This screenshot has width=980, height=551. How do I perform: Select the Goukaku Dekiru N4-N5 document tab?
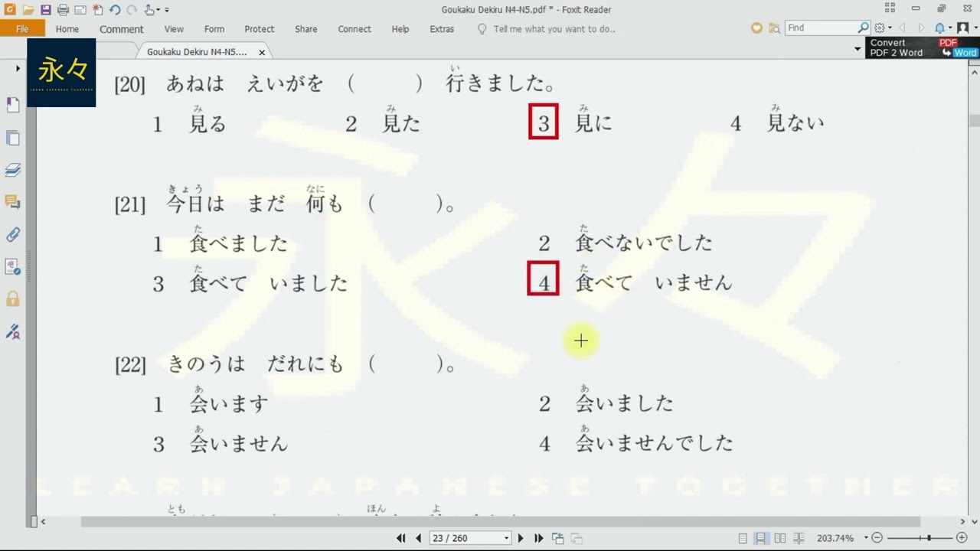[197, 52]
